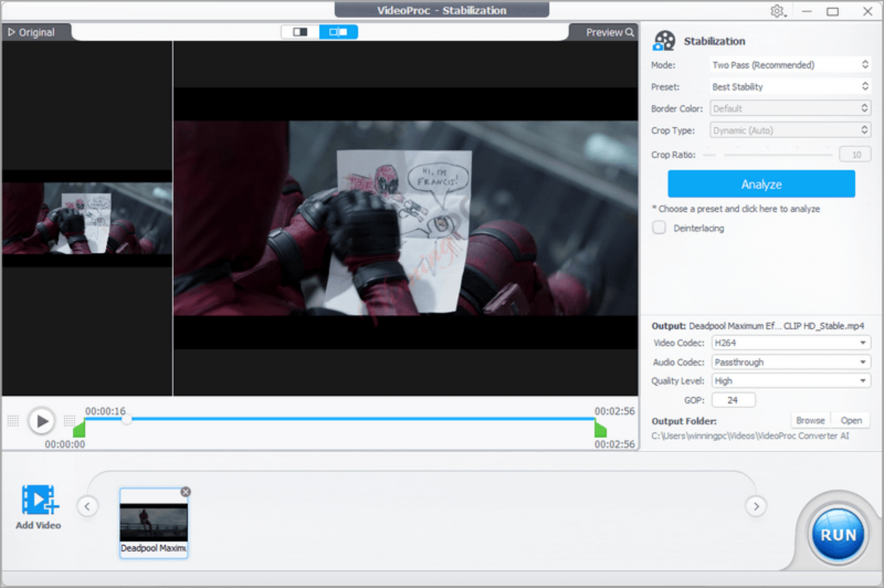The height and width of the screenshot is (588, 884).
Task: Click the Analyze button
Action: tap(761, 184)
